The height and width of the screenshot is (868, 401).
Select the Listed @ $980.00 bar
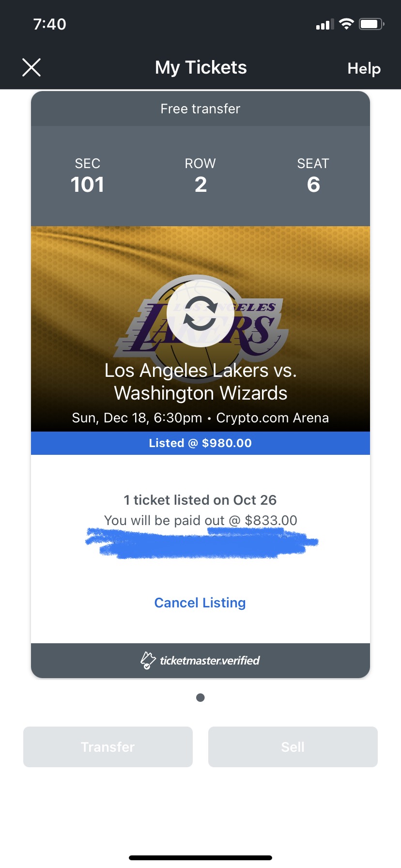200,443
